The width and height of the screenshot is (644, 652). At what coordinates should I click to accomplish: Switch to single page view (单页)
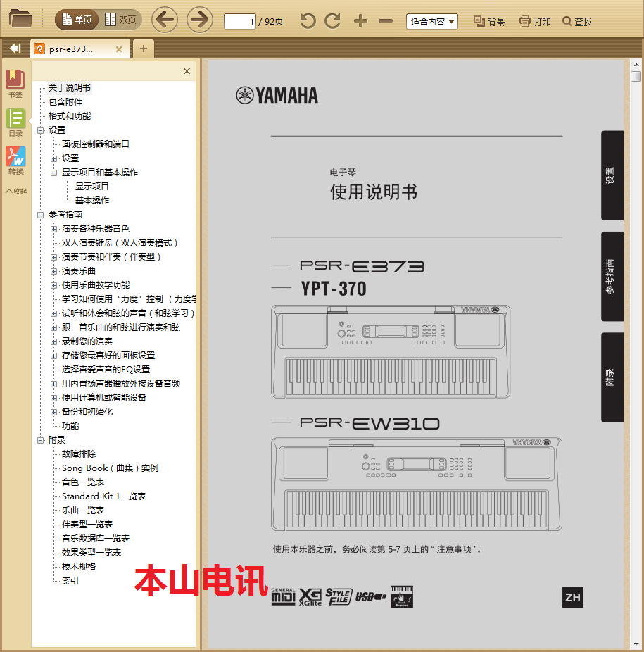click(x=77, y=20)
